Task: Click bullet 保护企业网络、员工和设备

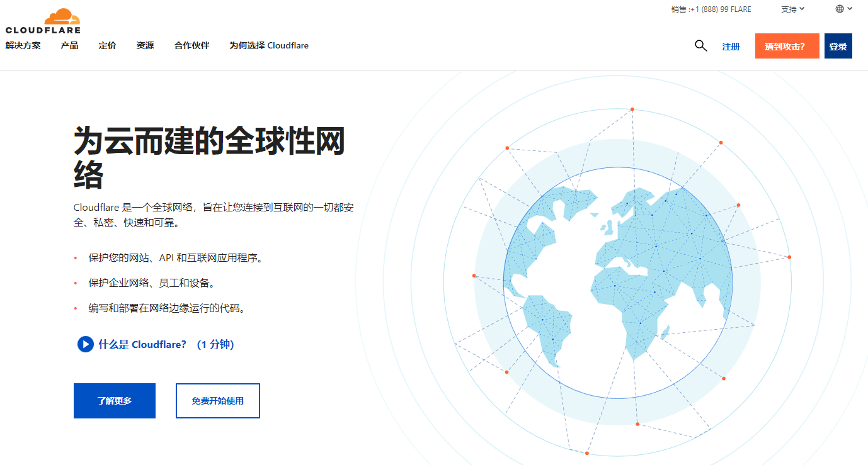Action: pos(153,283)
